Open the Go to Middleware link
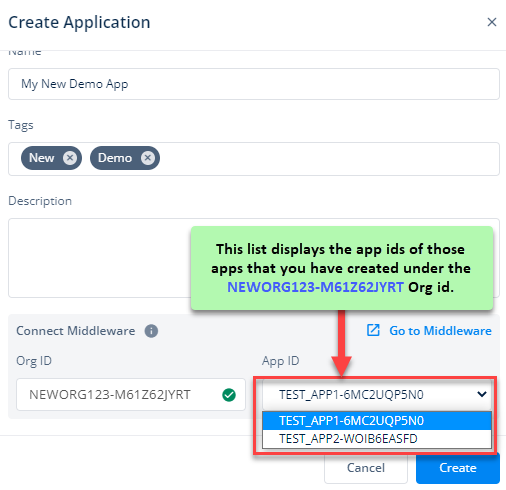506x490 pixels. click(x=440, y=331)
